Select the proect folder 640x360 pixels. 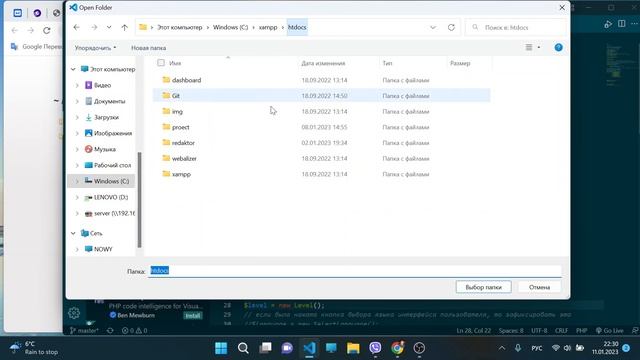(x=321, y=127)
